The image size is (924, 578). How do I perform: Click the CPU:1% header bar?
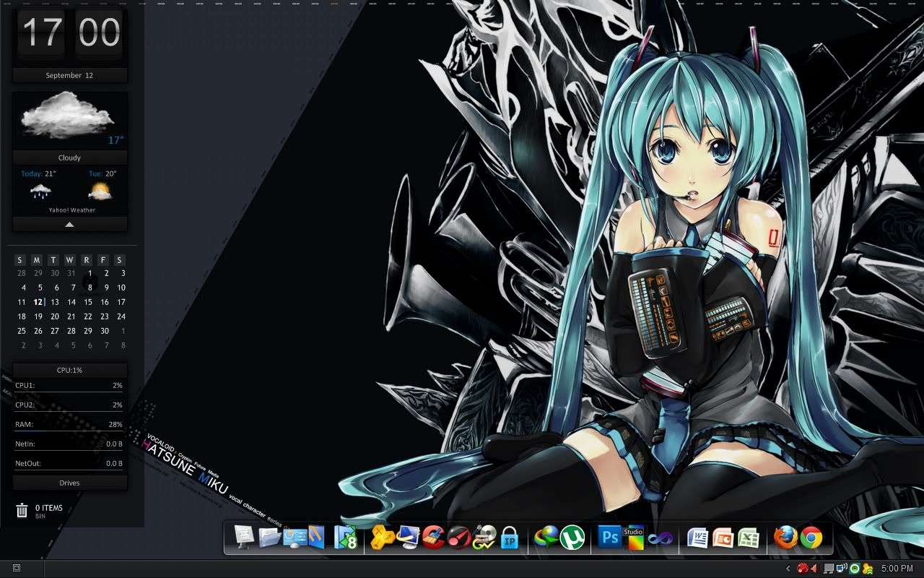(x=70, y=370)
